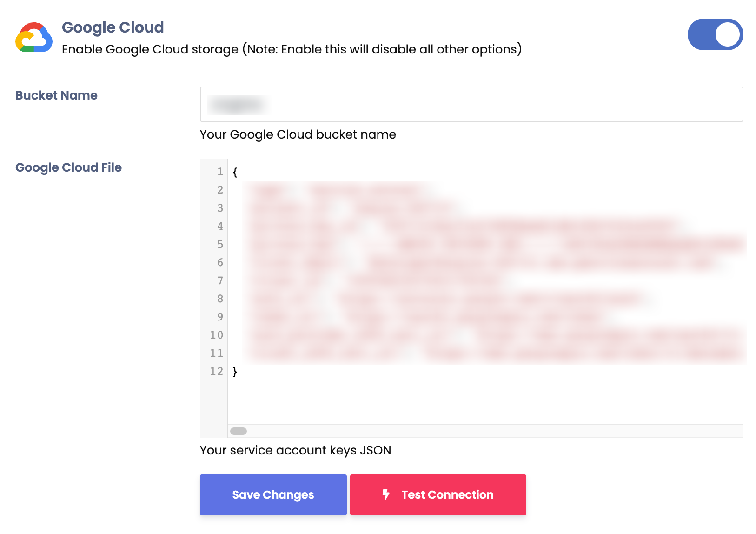Click the lightning bolt icon on Test Connection
The height and width of the screenshot is (534, 756).
[x=386, y=494]
